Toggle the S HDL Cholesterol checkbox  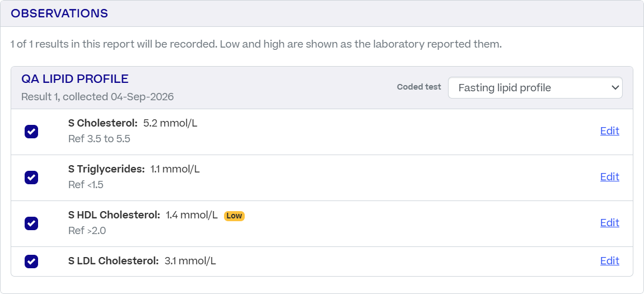[x=31, y=224]
